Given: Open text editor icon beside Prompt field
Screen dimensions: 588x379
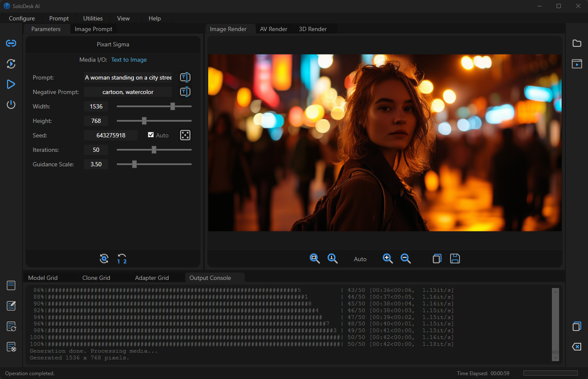Looking at the screenshot, I should tap(185, 77).
